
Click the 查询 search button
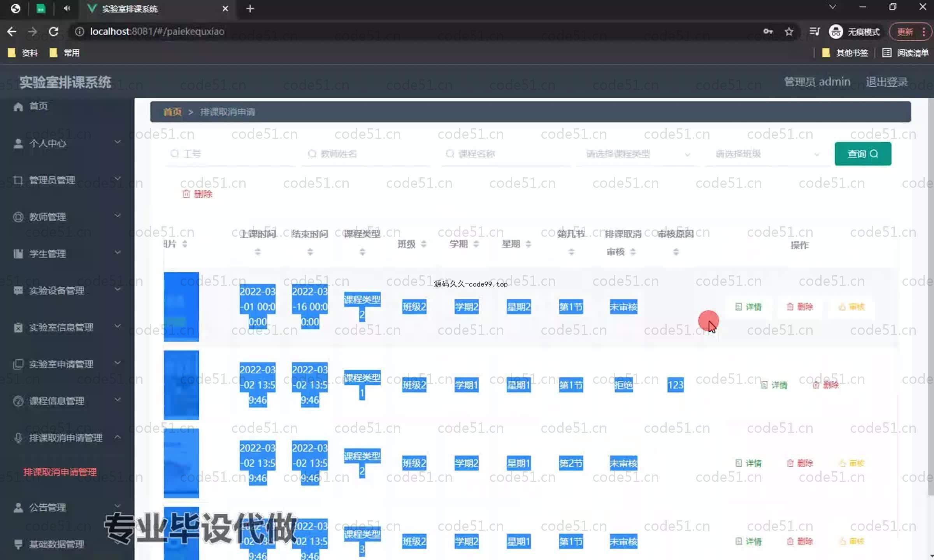[x=863, y=154]
